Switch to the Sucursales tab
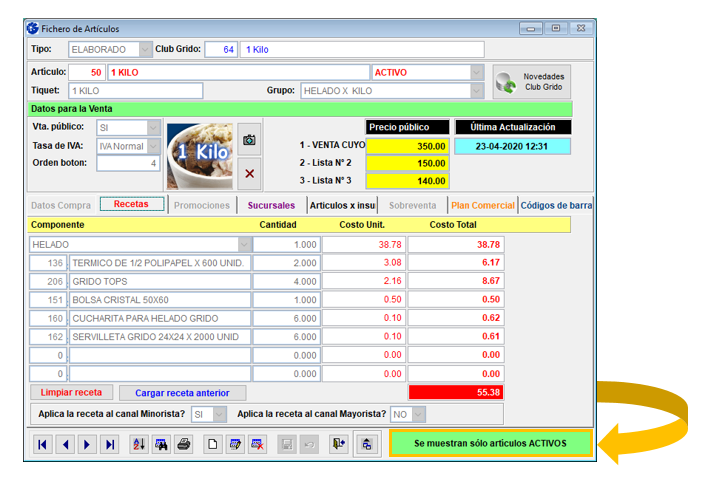 pyautogui.click(x=271, y=205)
